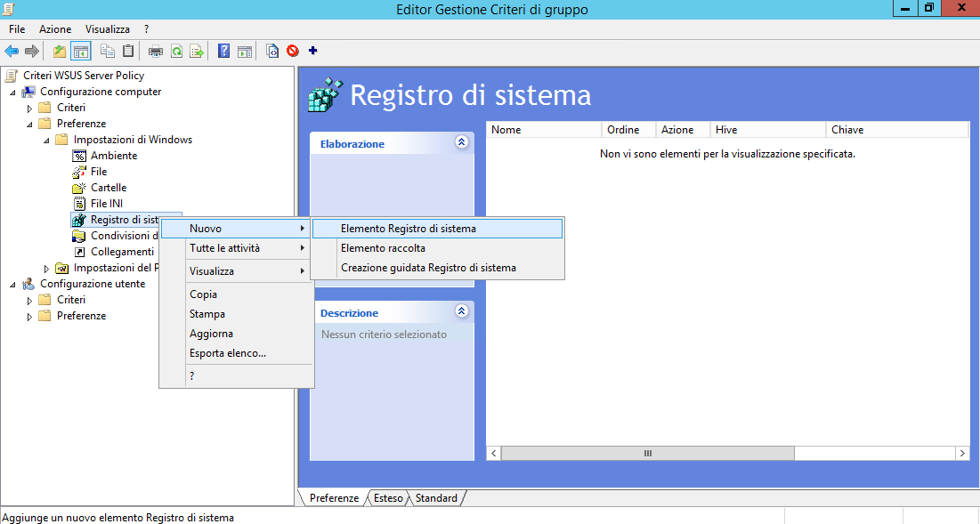Click the green refresh toolbar icon
The image size is (980, 524).
tap(176, 52)
